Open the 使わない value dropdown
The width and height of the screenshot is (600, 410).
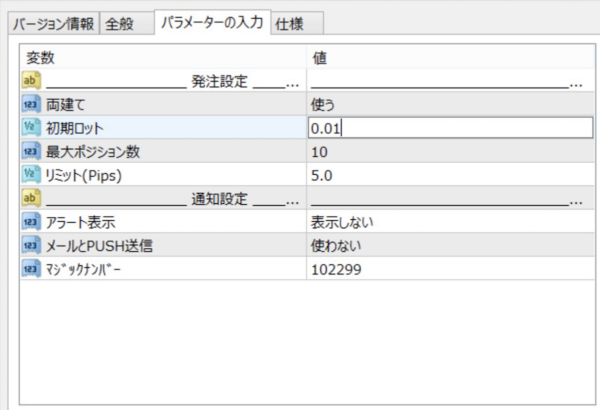[450, 245]
